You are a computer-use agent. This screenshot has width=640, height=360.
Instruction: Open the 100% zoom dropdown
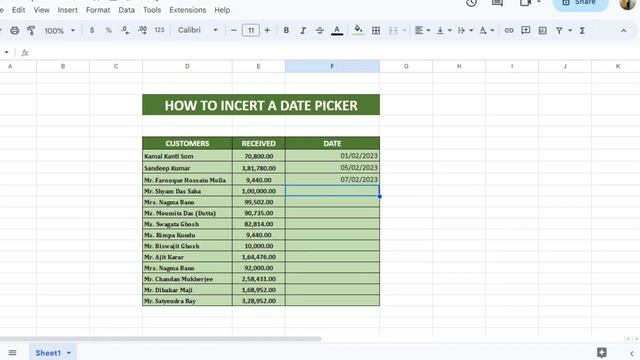(x=59, y=31)
